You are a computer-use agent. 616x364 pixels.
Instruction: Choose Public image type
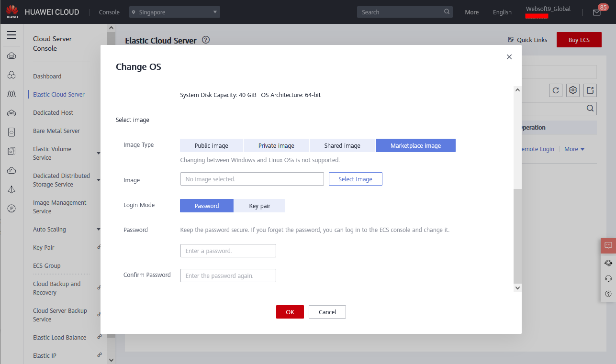(x=211, y=145)
